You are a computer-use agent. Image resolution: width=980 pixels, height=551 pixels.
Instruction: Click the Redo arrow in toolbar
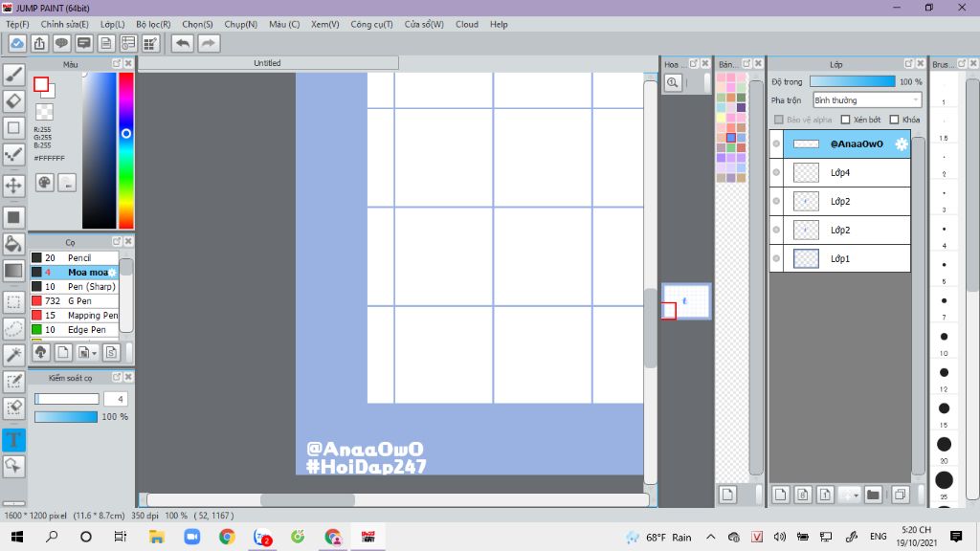[x=209, y=43]
